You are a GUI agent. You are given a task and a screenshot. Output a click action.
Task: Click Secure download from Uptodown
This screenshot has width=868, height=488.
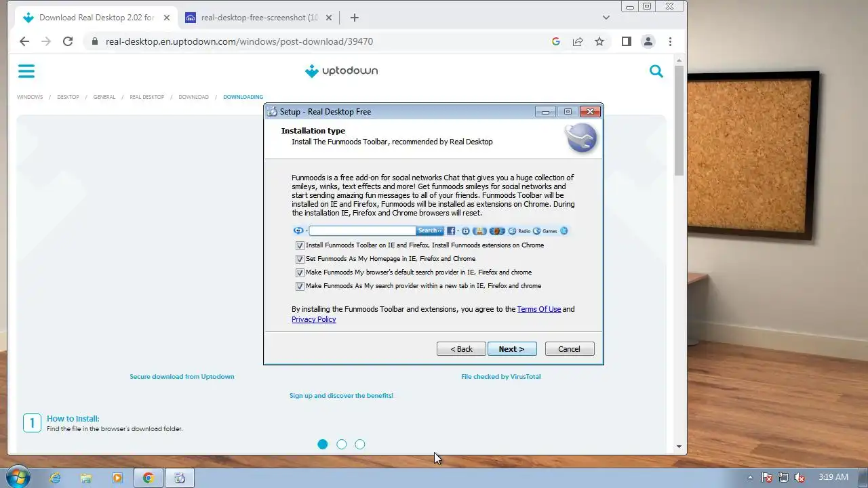click(182, 377)
